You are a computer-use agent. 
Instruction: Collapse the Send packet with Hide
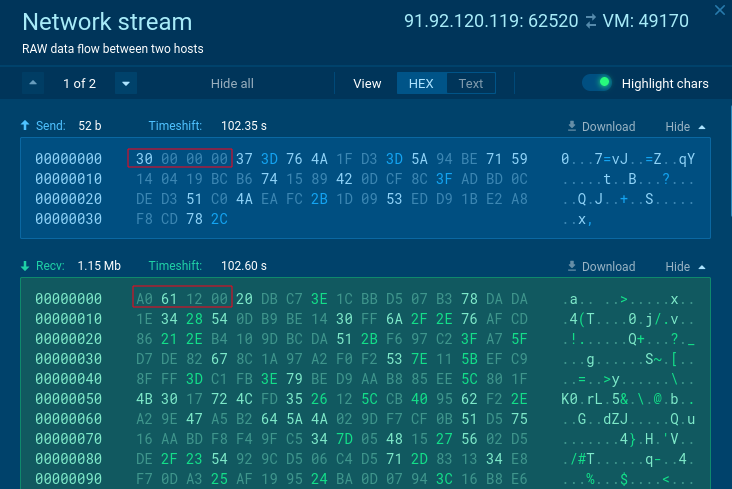678,126
